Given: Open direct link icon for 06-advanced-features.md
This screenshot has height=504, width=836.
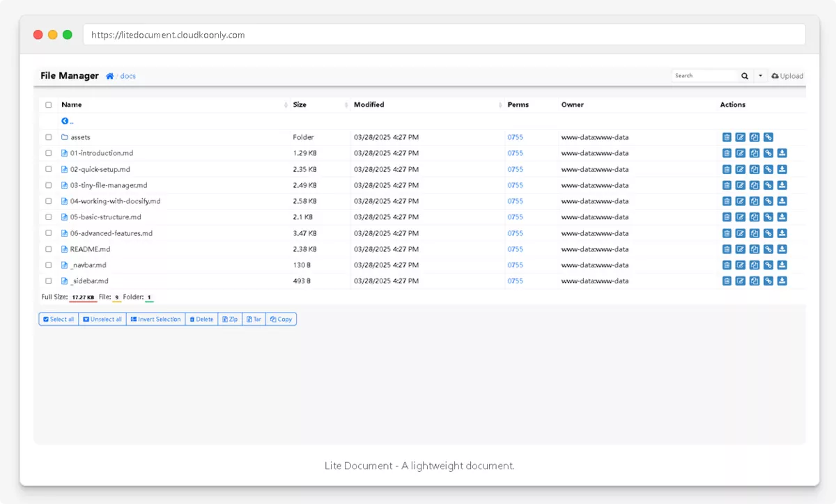Looking at the screenshot, I should pos(768,233).
